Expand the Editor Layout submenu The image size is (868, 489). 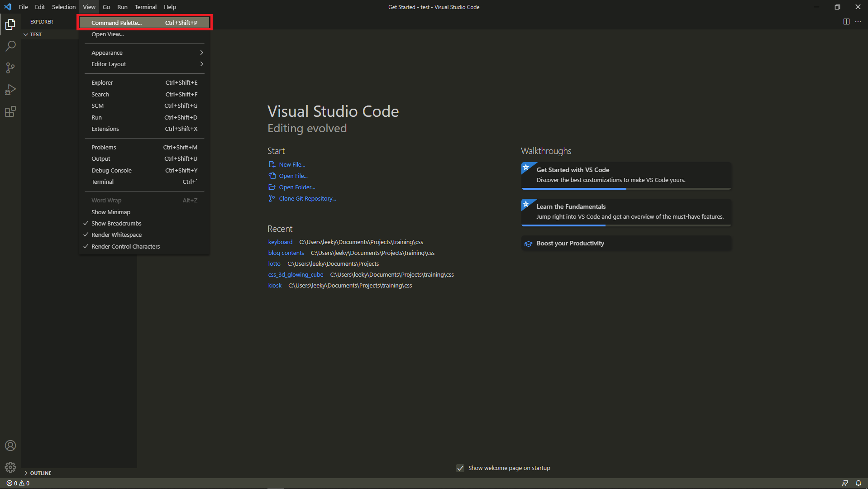point(144,64)
